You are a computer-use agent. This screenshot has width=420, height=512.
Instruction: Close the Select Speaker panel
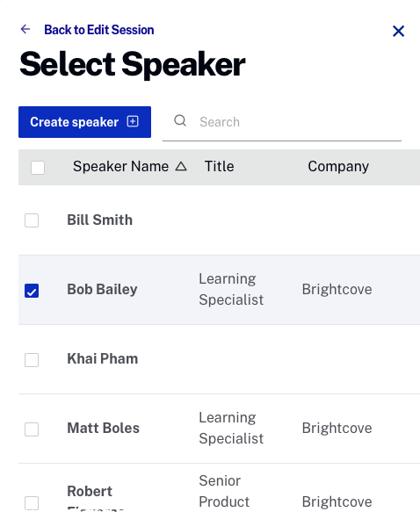pyautogui.click(x=398, y=32)
